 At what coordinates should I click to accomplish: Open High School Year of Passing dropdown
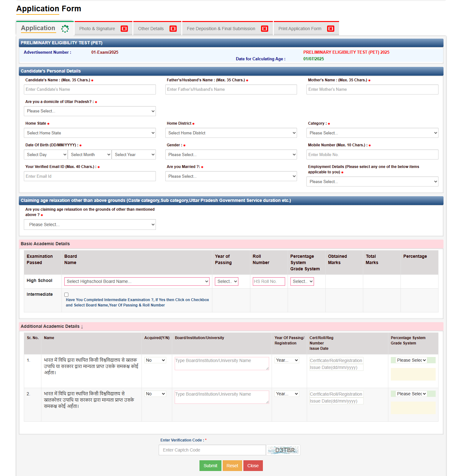(226, 281)
